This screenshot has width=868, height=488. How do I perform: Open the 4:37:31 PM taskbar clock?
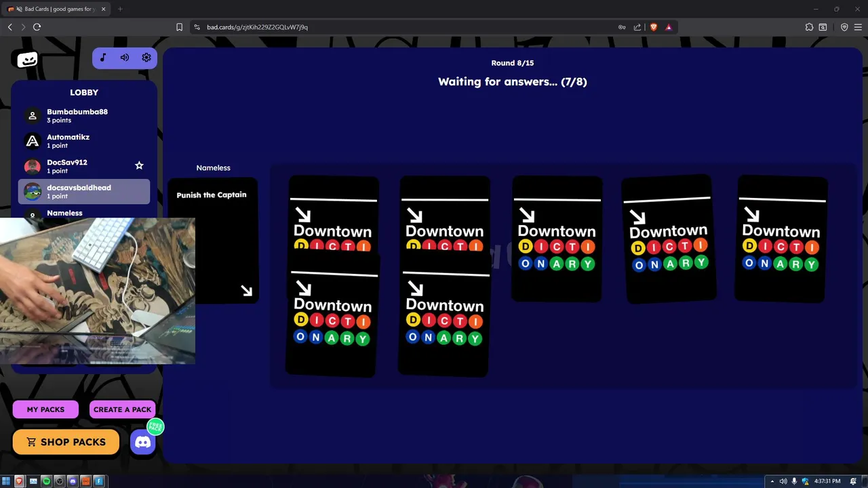pos(827,481)
